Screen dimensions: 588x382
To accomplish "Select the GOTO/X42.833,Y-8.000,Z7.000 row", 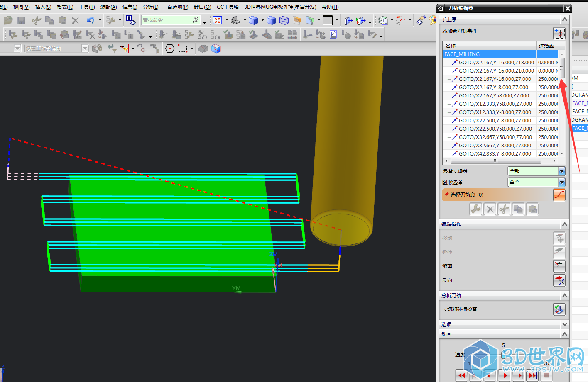I will 501,153.
